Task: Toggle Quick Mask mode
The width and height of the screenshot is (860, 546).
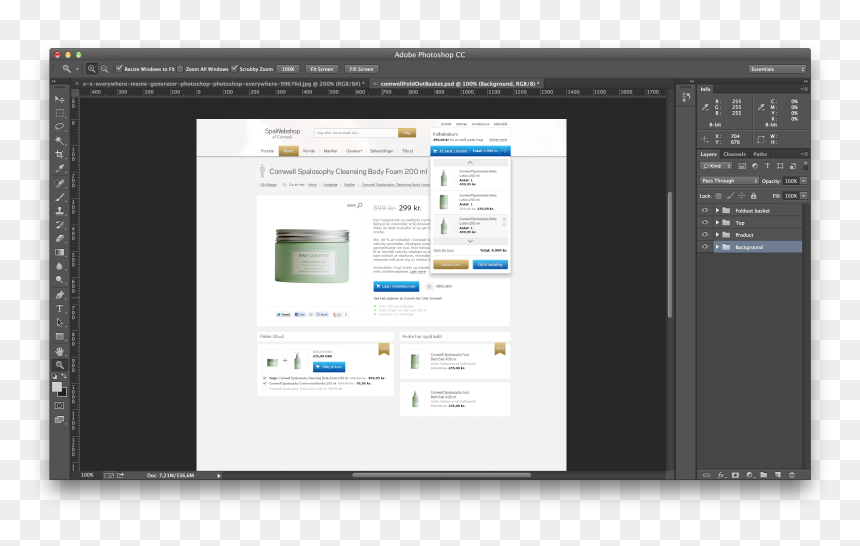Action: pyautogui.click(x=59, y=406)
